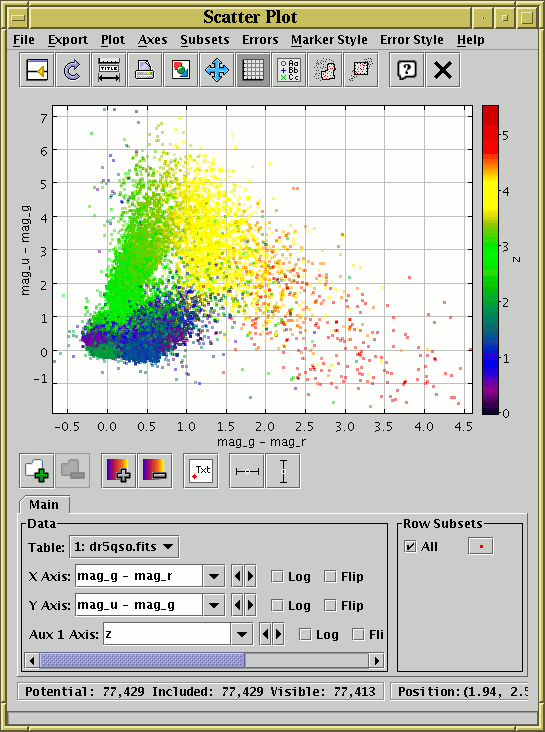Click the add new dataset icon
Viewport: 545px width, 732px height.
point(36,471)
